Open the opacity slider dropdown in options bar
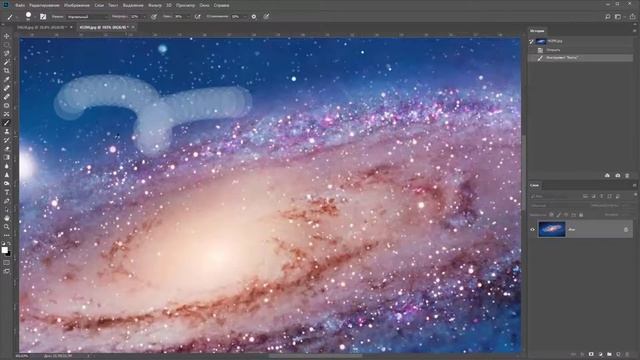This screenshot has height=360, width=640. [x=144, y=17]
